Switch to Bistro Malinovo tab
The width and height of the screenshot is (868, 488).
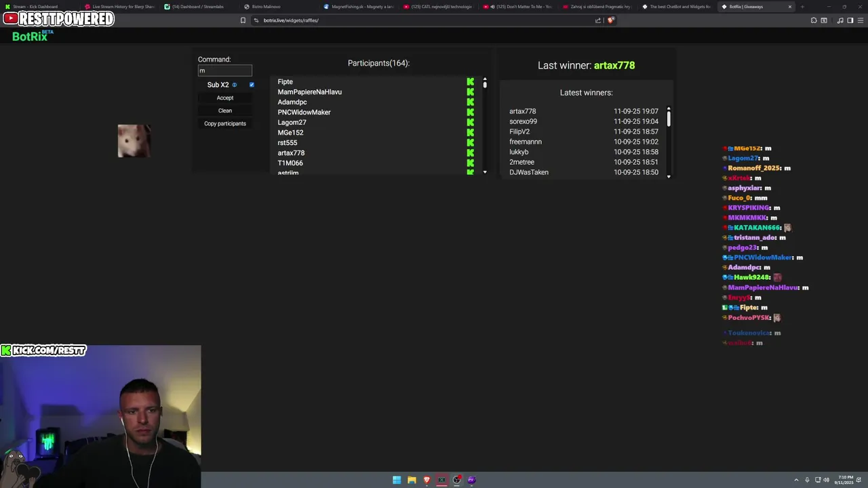(x=278, y=7)
